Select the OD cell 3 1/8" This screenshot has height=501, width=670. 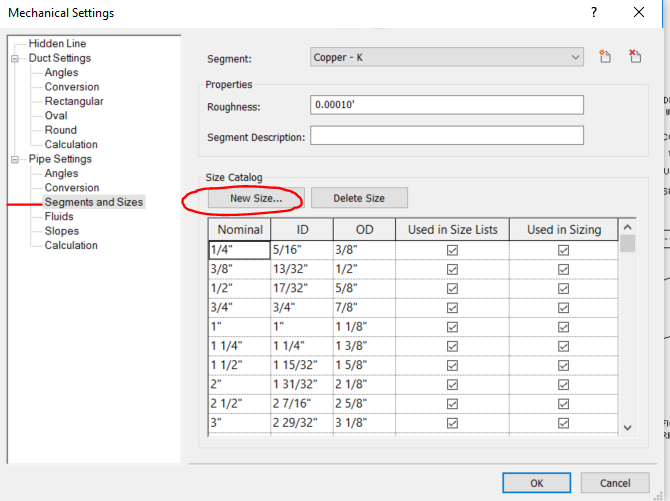point(364,423)
